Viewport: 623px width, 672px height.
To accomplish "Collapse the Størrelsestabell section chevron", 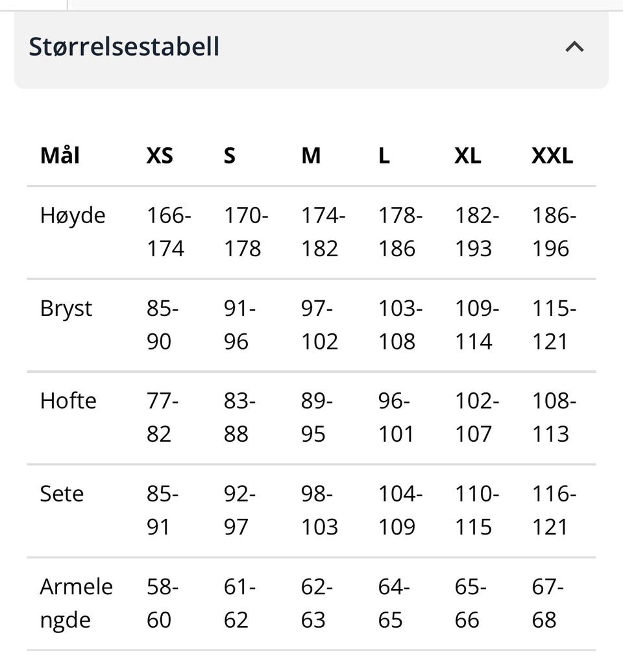I will coord(574,46).
